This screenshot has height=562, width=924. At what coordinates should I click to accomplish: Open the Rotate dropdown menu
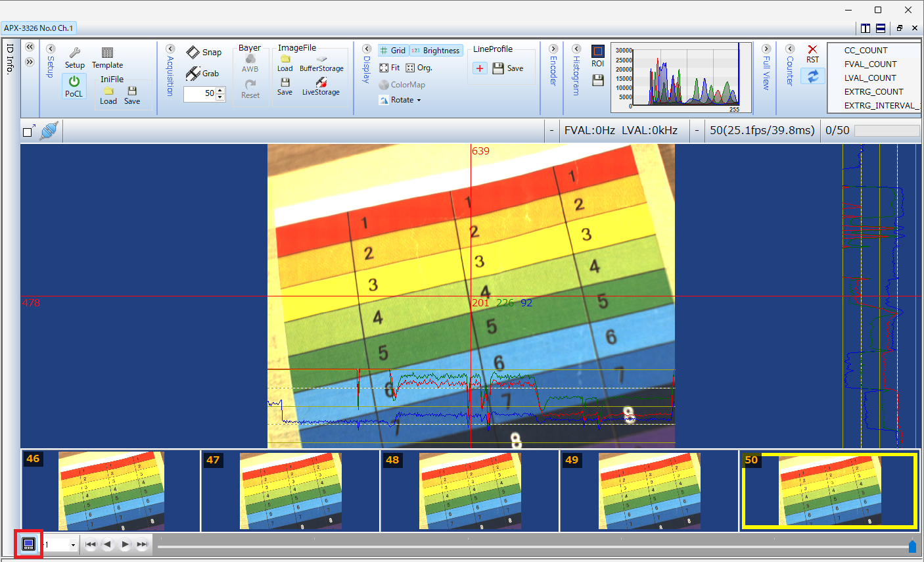coord(400,100)
